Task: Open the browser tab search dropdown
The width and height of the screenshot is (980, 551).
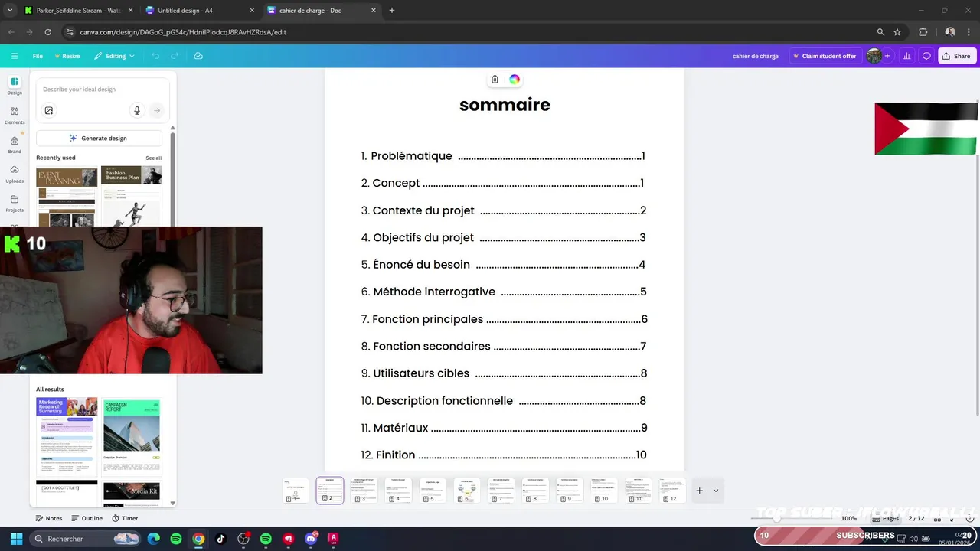Action: (x=10, y=11)
